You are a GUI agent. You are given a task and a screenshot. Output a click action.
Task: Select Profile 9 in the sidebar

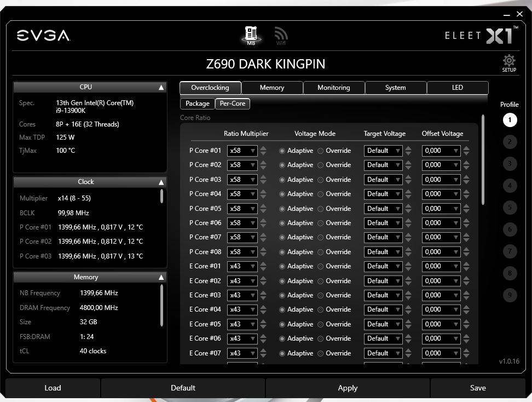(x=510, y=295)
